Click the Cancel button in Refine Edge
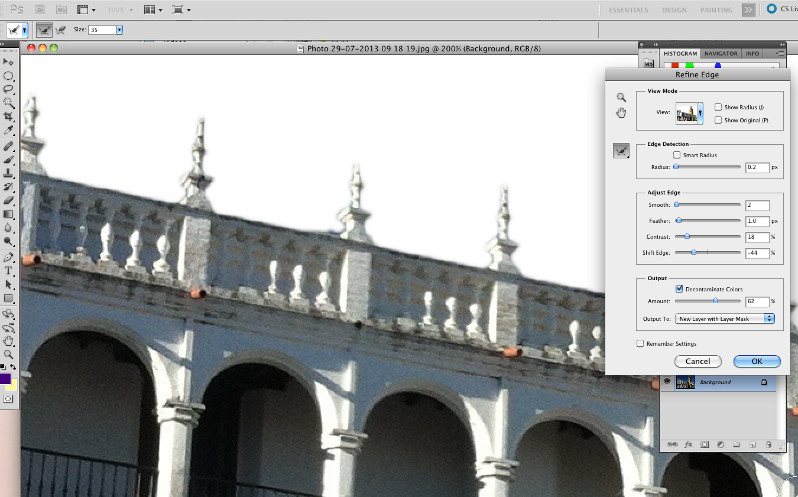The image size is (798, 497). click(x=697, y=361)
